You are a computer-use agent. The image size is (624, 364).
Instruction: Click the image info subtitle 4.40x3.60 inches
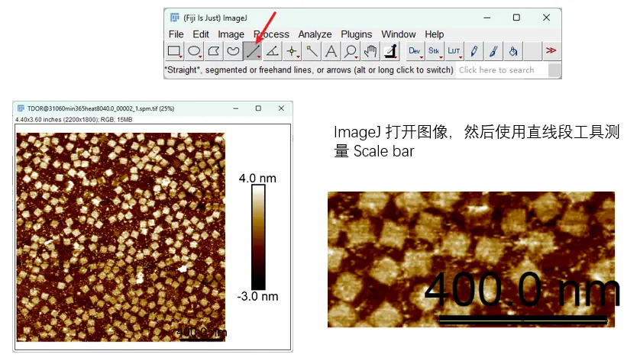point(73,119)
